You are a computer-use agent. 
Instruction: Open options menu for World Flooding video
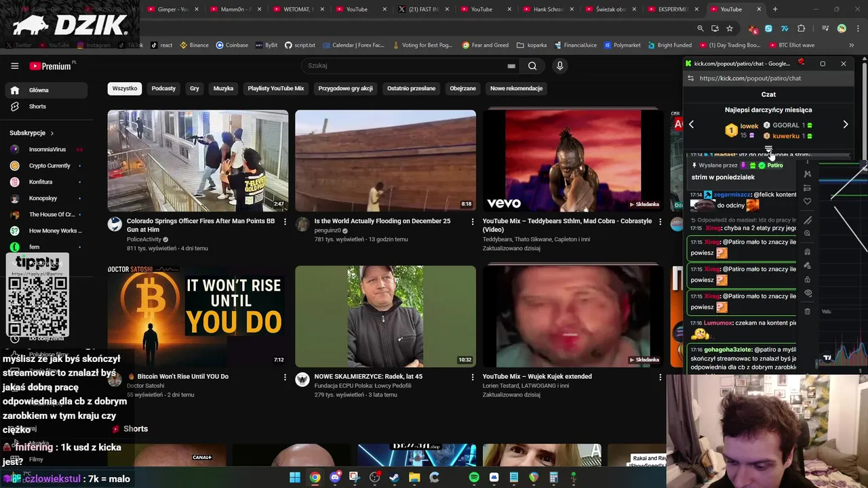[473, 222]
